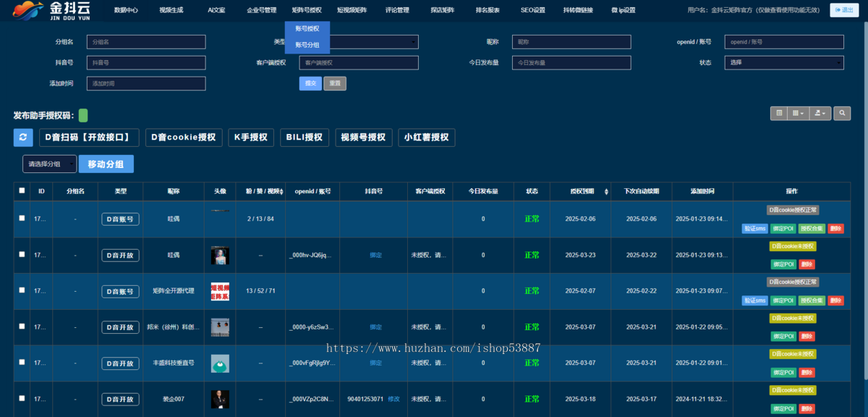Check the 矩阵全开源代理 row checkbox
This screenshot has height=417, width=868.
coord(22,290)
